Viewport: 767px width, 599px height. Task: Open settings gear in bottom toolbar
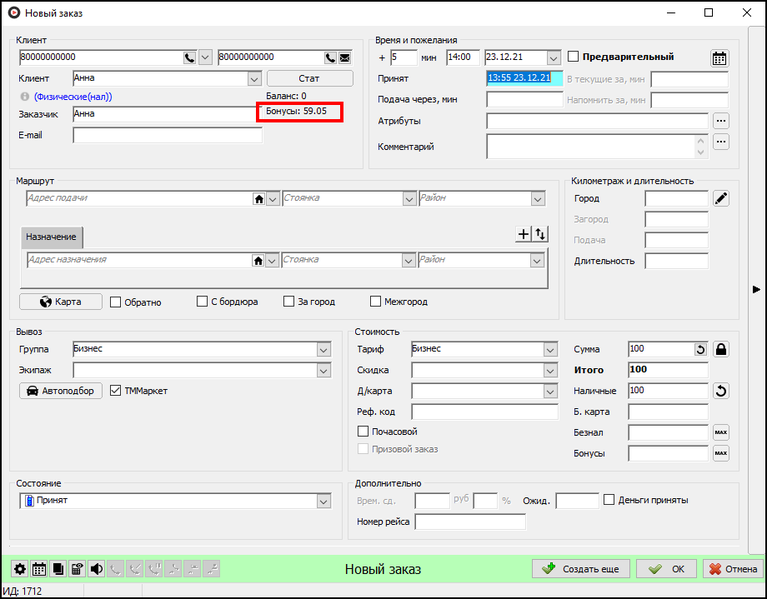(x=20, y=569)
